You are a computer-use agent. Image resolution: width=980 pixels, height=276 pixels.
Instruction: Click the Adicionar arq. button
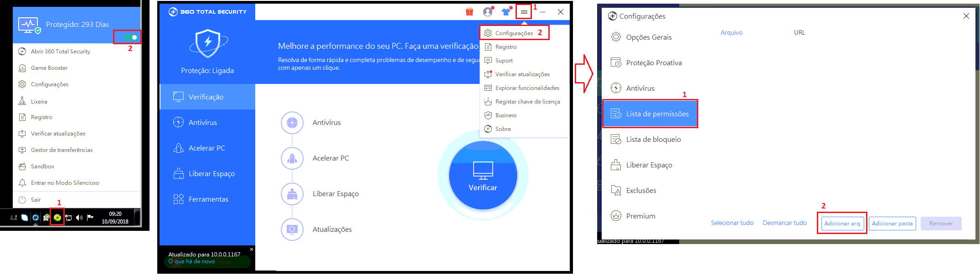pyautogui.click(x=842, y=224)
